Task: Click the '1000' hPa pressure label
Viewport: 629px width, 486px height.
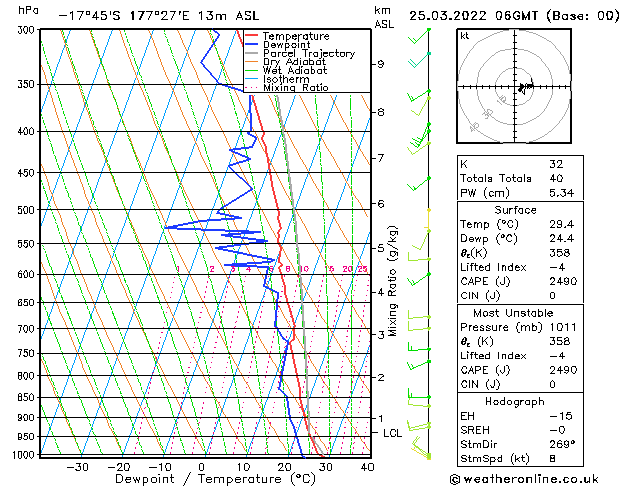Action: click(x=25, y=455)
